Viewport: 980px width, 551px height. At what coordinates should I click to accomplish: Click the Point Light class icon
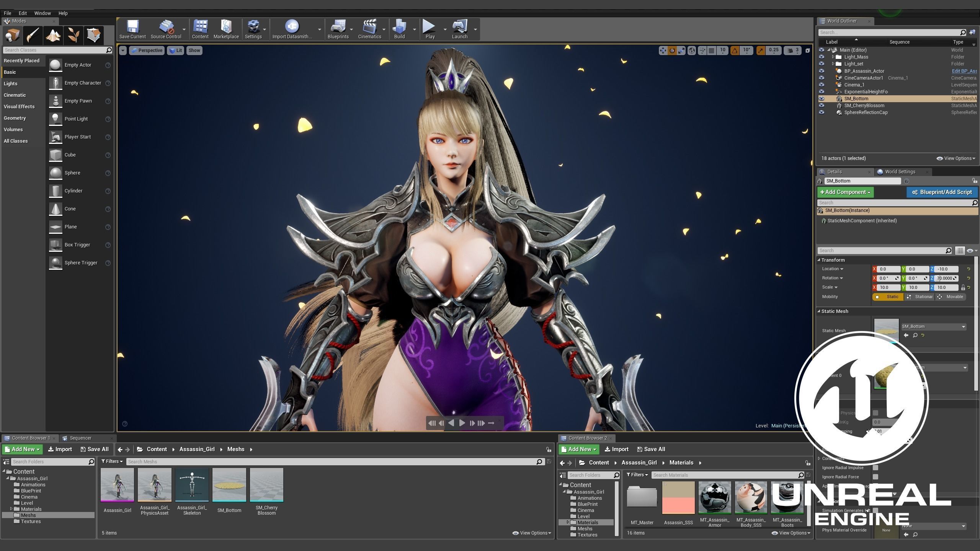[56, 119]
